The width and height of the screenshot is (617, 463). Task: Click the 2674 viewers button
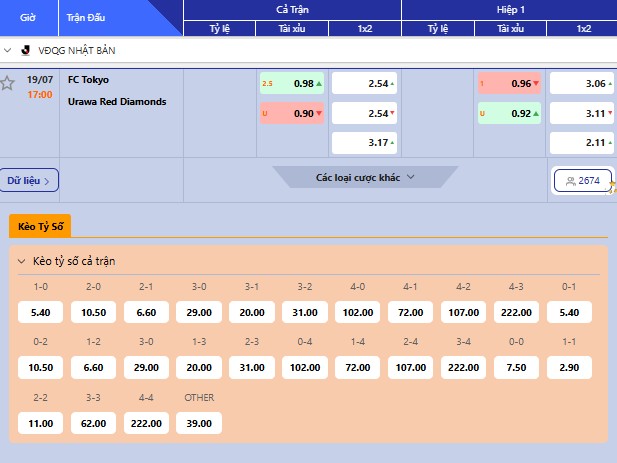coord(583,181)
